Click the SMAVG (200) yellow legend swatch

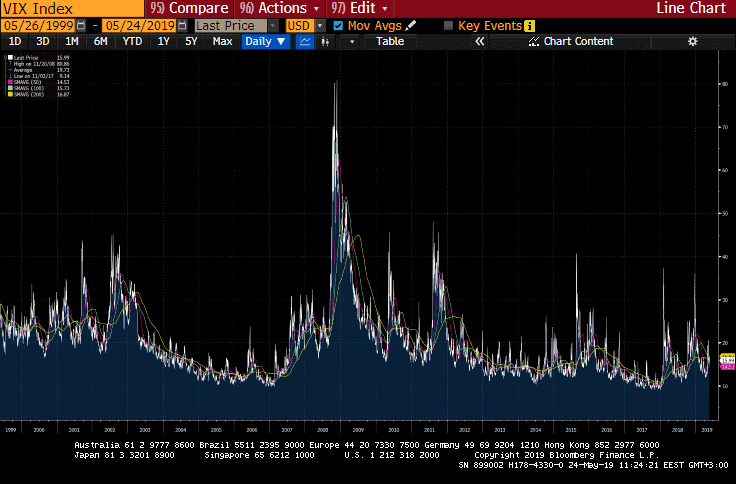pyautogui.click(x=10, y=94)
